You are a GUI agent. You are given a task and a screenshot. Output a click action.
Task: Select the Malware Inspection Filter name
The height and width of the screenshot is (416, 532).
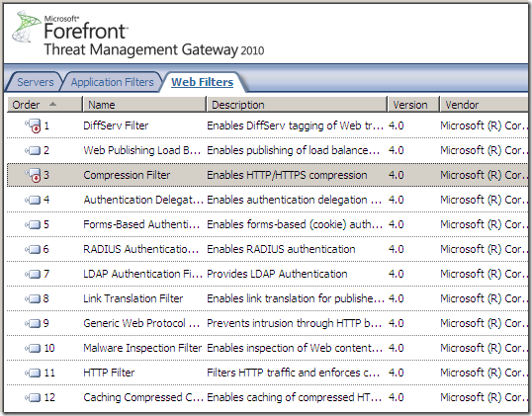point(142,348)
